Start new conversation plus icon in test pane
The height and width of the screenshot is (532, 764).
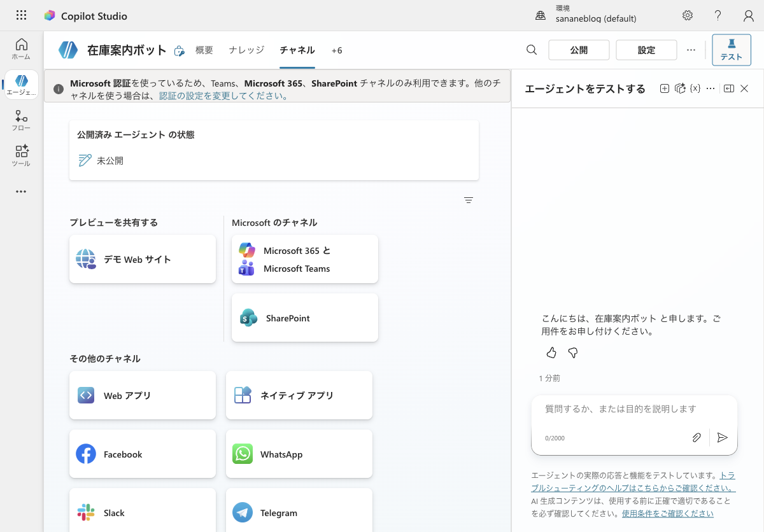(664, 88)
